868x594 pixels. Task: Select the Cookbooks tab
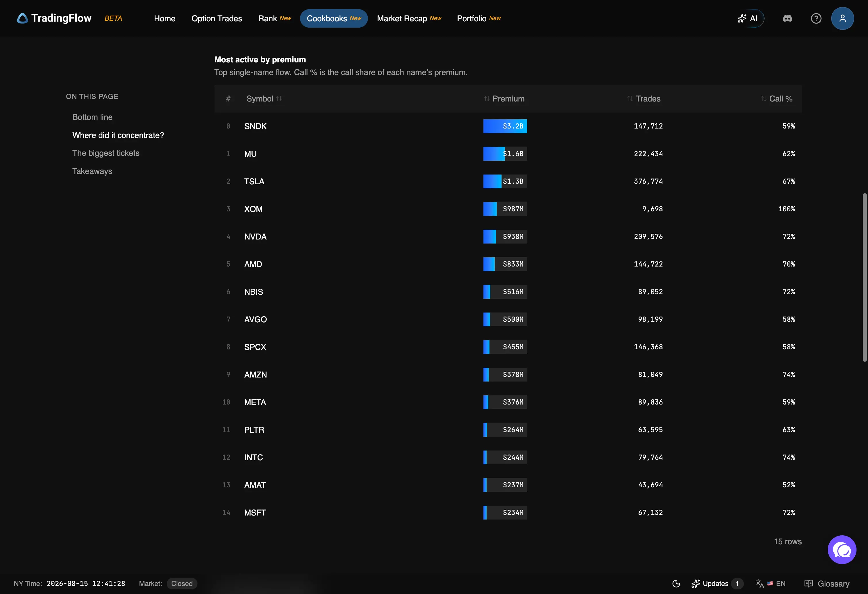pyautogui.click(x=334, y=18)
